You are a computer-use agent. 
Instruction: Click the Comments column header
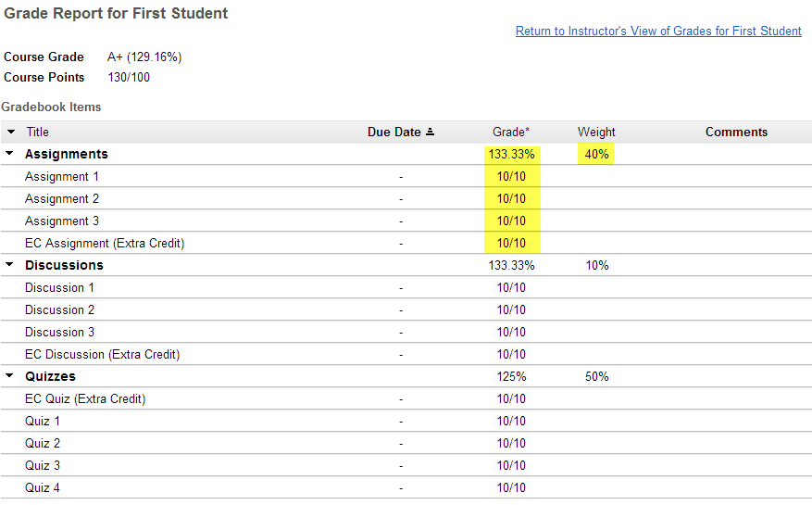pos(736,133)
